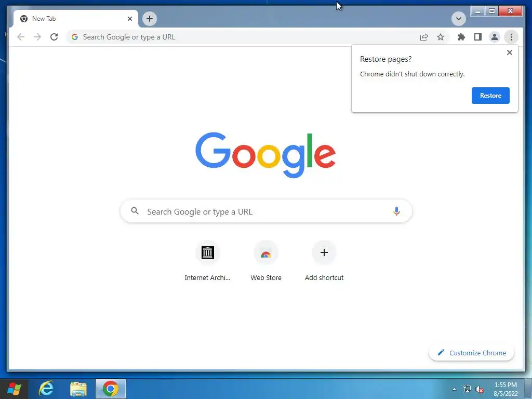Share this page icon in address bar
This screenshot has height=399, width=532.
pyautogui.click(x=424, y=37)
